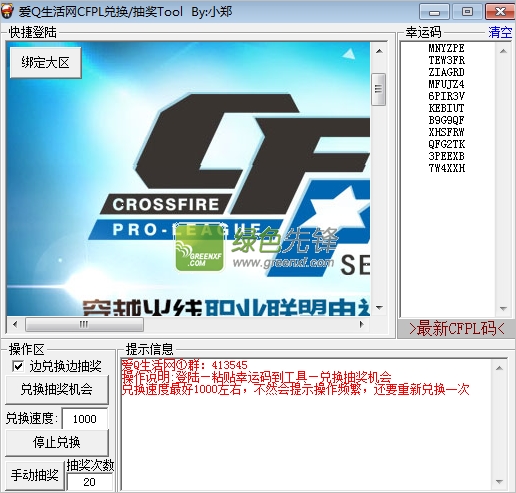Viewport: 516px width, 493px height.
Task: Click 提示信息 box scroll down arrow
Action: pos(499,481)
